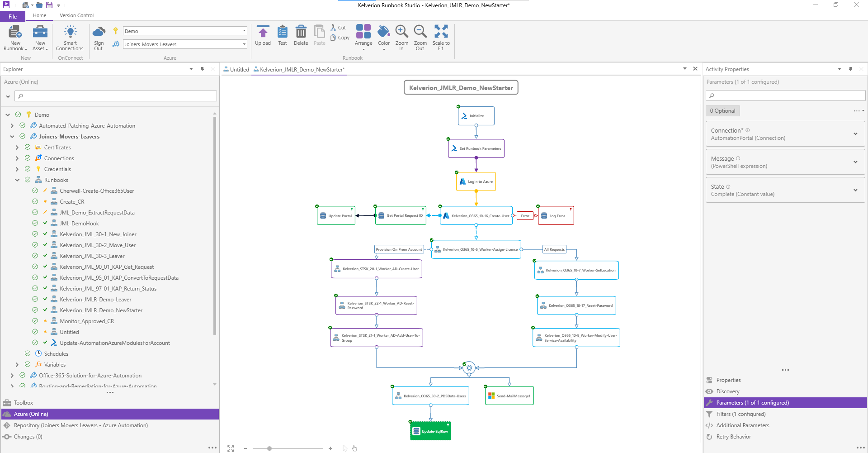The height and width of the screenshot is (453, 868).
Task: Open the Demo account dropdown
Action: coord(244,31)
